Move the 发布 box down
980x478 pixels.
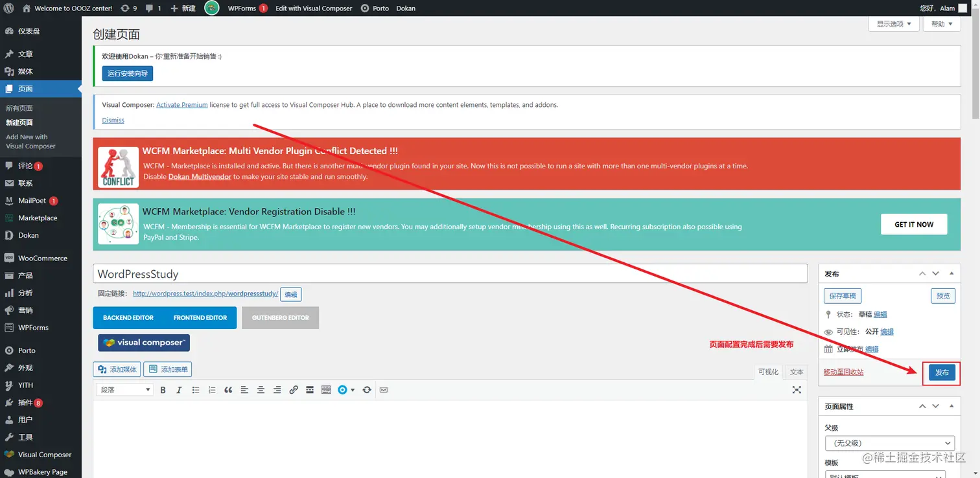(935, 274)
